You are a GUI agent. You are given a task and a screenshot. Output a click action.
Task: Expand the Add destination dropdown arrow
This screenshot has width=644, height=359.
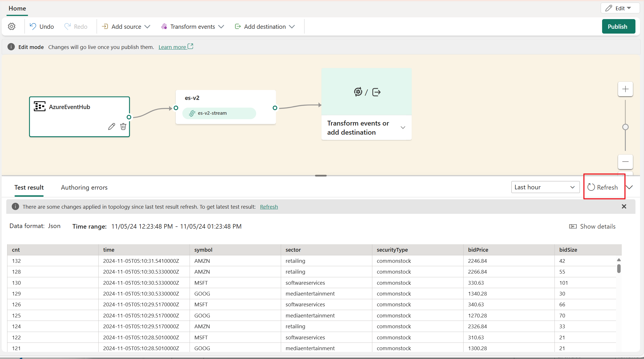point(292,26)
